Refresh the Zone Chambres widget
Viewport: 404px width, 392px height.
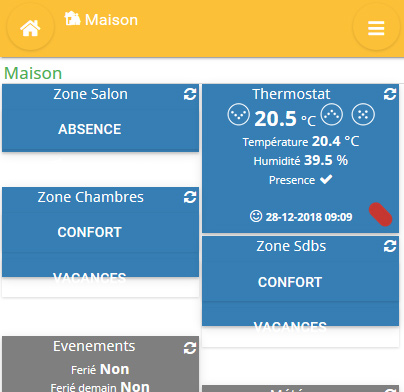[x=190, y=197]
